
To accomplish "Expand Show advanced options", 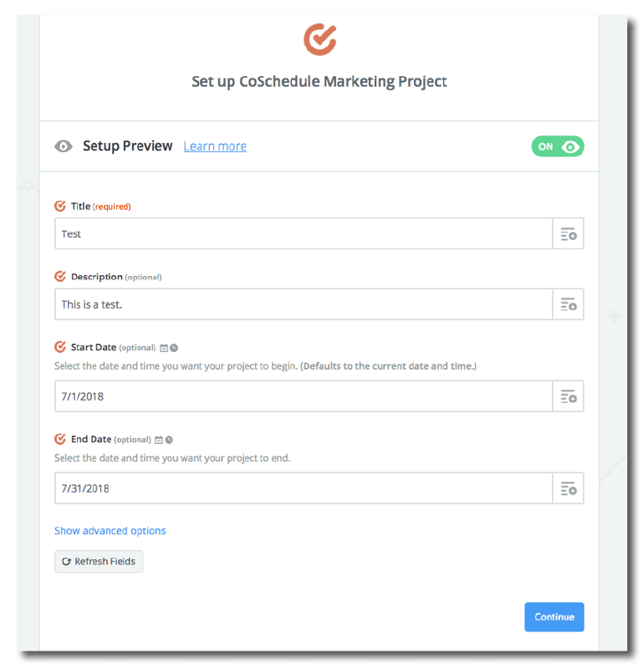I will click(x=110, y=531).
